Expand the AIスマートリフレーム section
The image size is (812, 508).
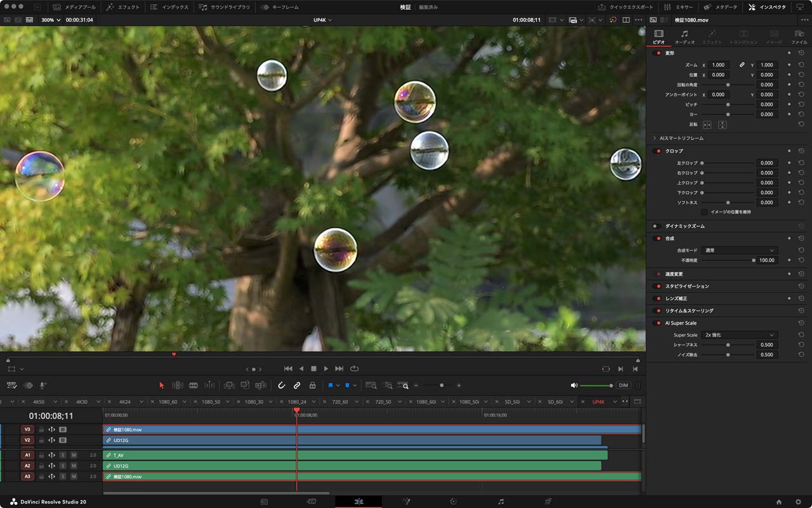pos(655,138)
